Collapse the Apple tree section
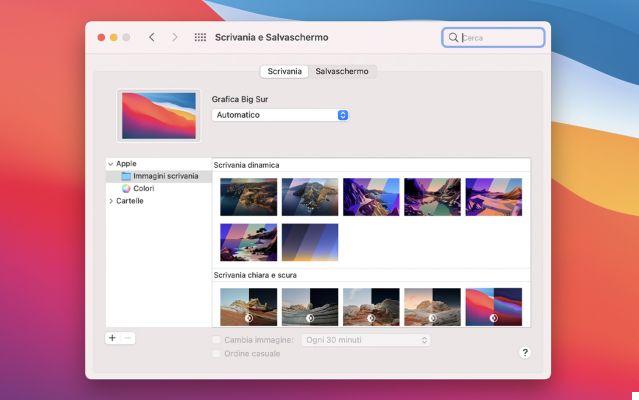639x400 pixels. (110, 164)
